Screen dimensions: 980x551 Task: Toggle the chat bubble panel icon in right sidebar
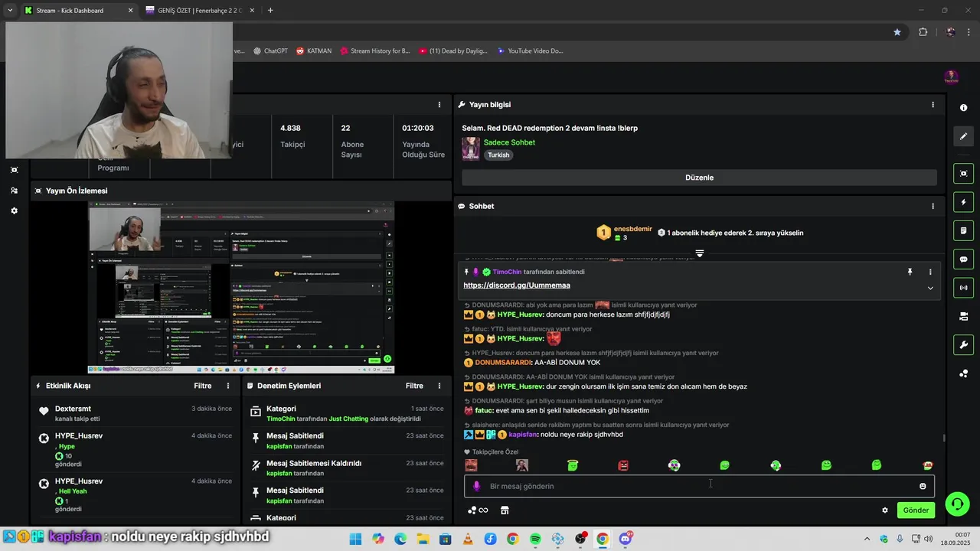pyautogui.click(x=963, y=259)
